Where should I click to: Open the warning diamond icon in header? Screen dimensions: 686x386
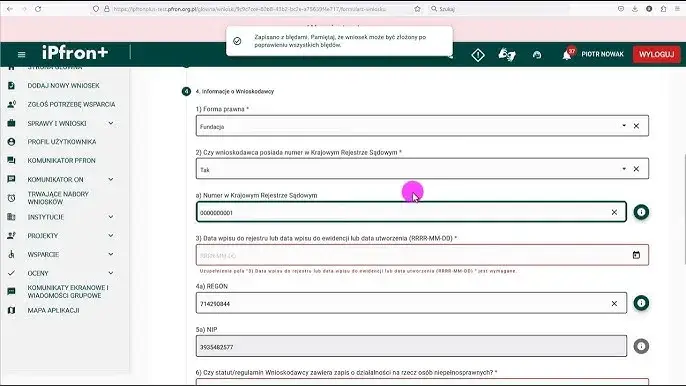click(x=478, y=55)
